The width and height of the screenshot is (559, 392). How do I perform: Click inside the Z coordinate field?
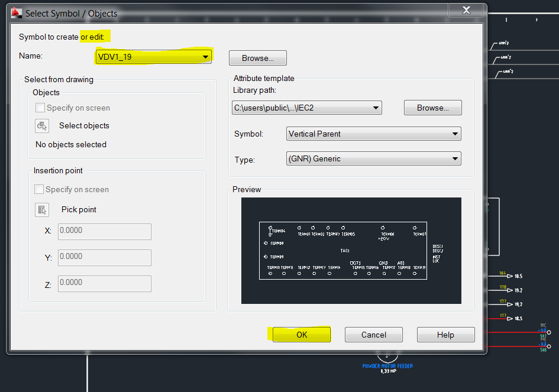pos(104,283)
